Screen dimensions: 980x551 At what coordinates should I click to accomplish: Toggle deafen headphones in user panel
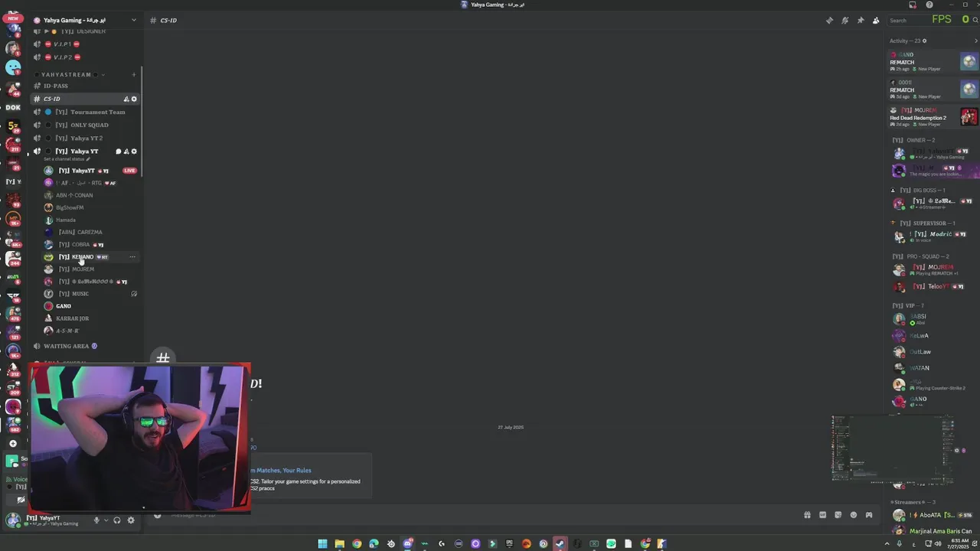pyautogui.click(x=117, y=520)
